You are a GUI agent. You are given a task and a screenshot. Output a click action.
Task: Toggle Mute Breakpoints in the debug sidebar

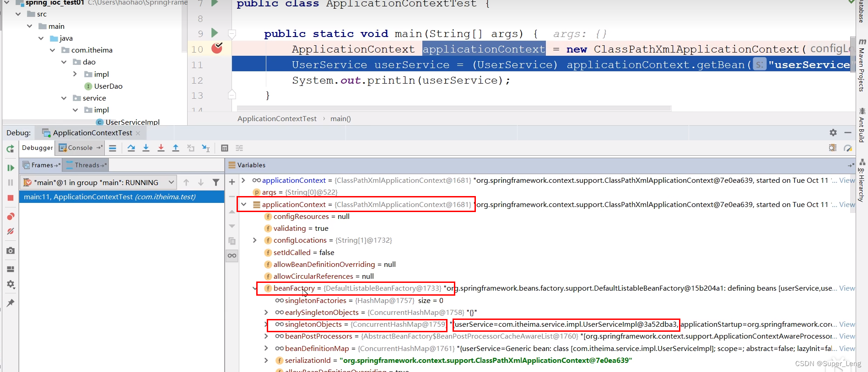click(11, 231)
